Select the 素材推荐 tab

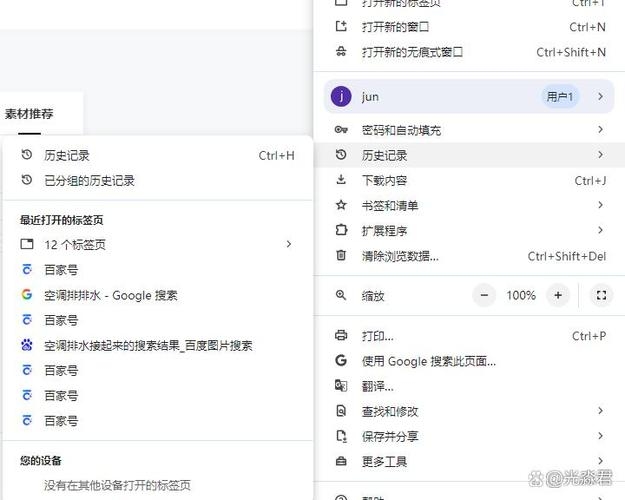point(29,114)
